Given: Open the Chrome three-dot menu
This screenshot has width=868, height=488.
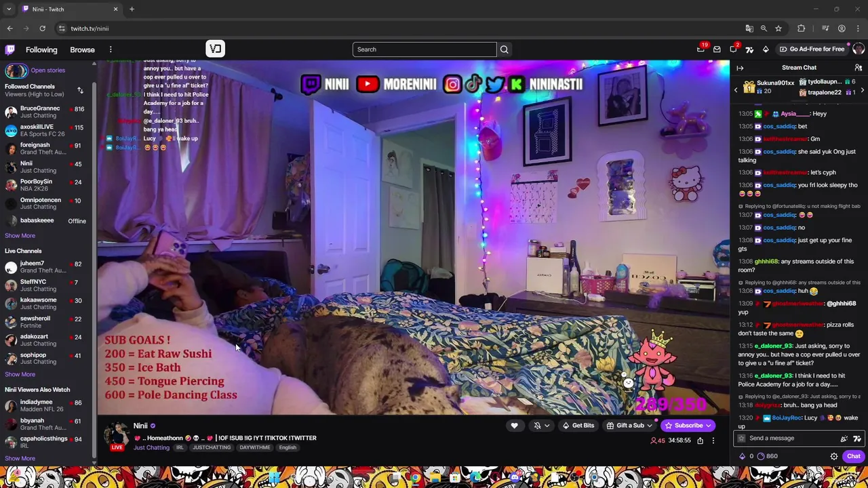Looking at the screenshot, I should 858,28.
